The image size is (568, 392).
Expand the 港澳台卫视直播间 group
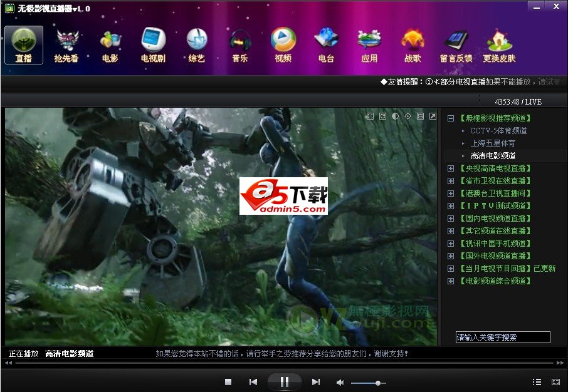[x=451, y=193]
